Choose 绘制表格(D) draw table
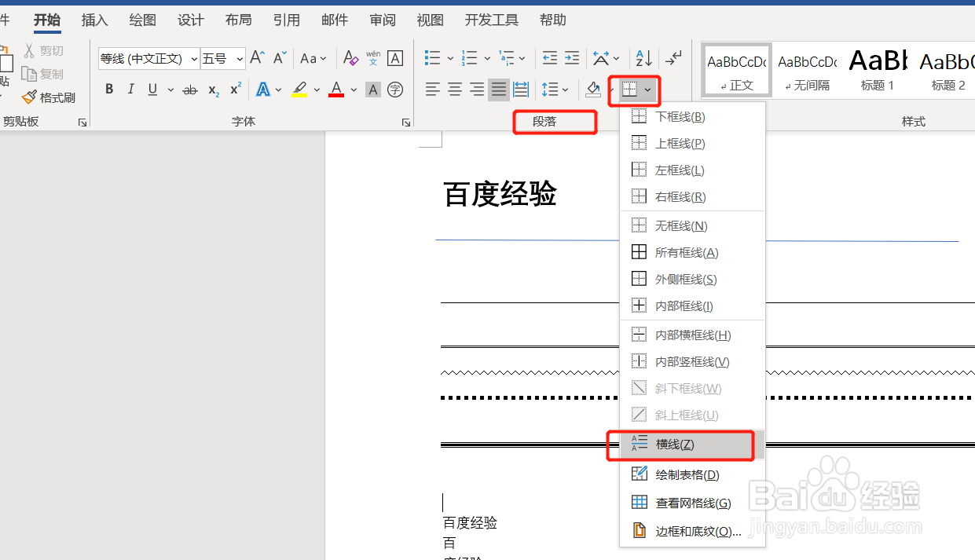 [x=692, y=474]
